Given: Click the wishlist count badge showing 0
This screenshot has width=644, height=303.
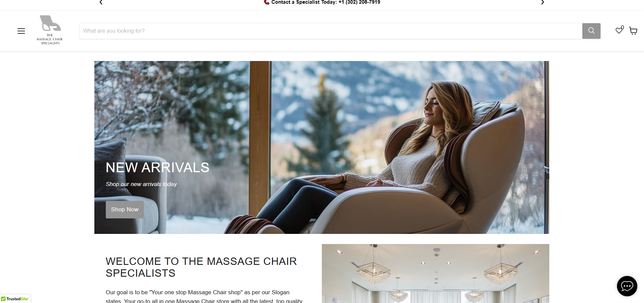Looking at the screenshot, I should coord(622,28).
